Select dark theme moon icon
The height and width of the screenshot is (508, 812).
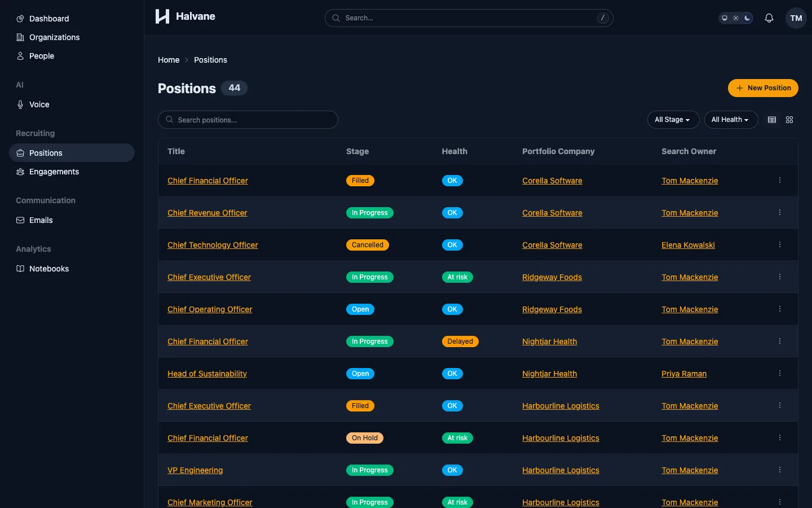(x=747, y=18)
